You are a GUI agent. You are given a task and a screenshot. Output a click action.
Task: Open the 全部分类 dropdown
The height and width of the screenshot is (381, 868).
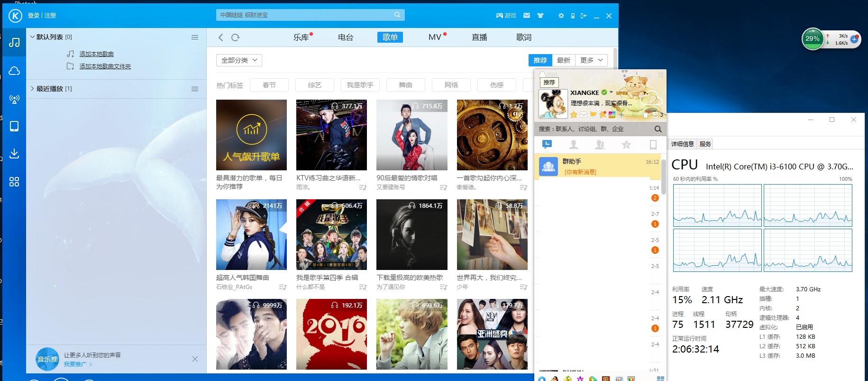tap(239, 60)
